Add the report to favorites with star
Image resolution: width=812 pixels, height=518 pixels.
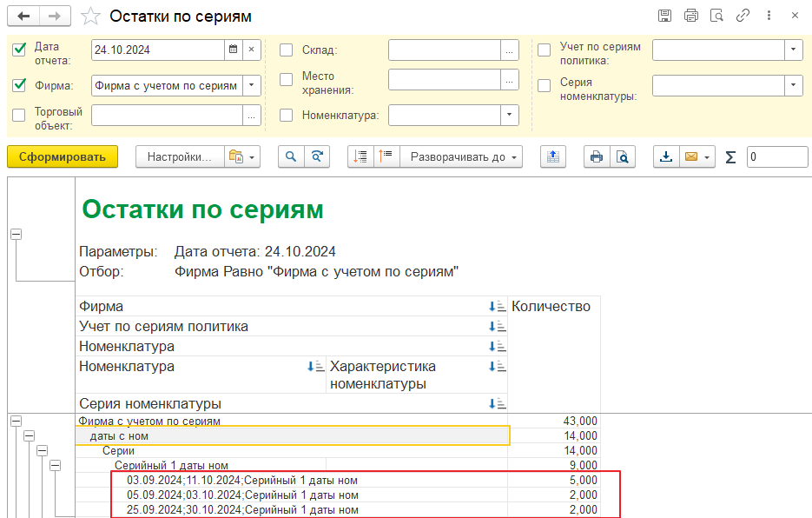89,17
